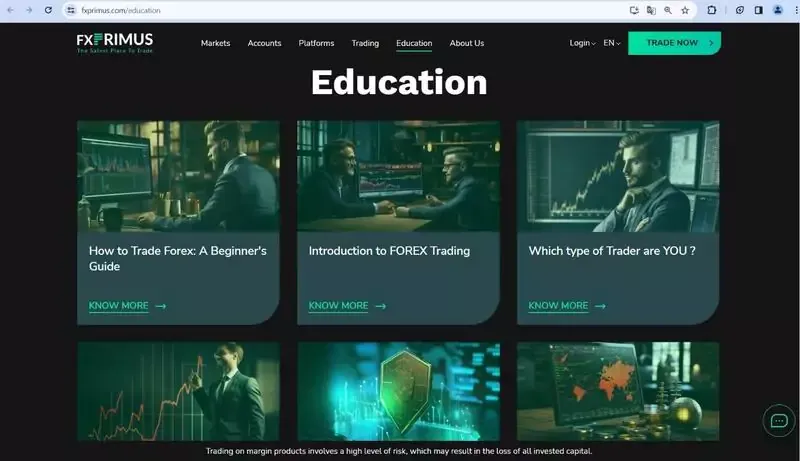
Task: Click the rising red chart card image
Action: [178, 391]
